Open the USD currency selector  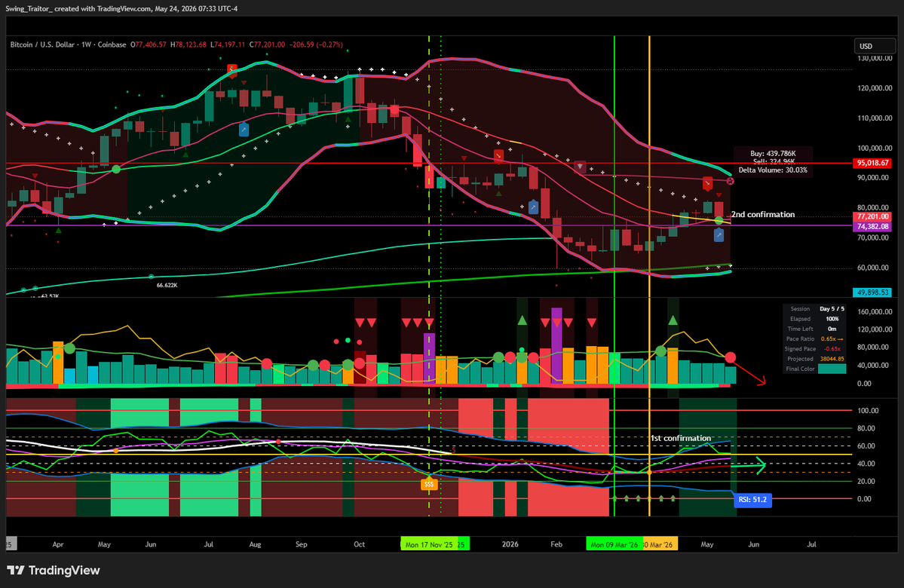tap(875, 46)
